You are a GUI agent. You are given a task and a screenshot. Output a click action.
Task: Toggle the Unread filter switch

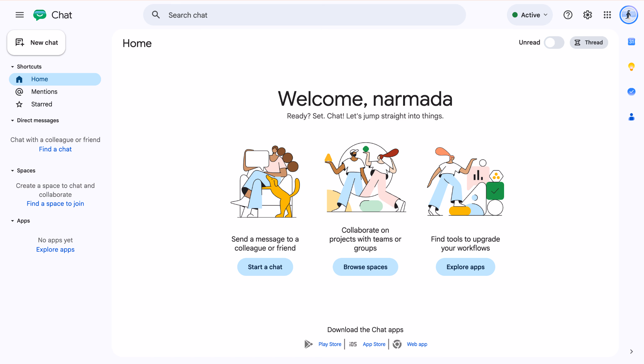(x=554, y=43)
